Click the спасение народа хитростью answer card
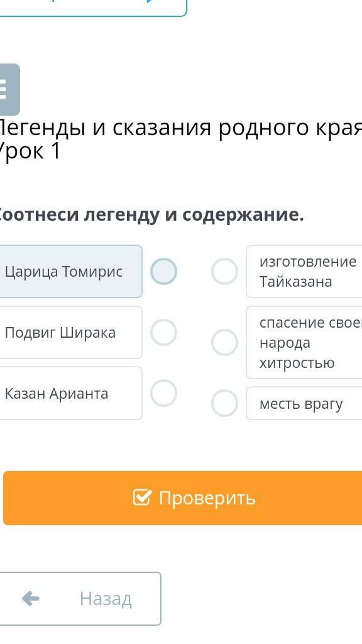362x644 pixels. [304, 342]
